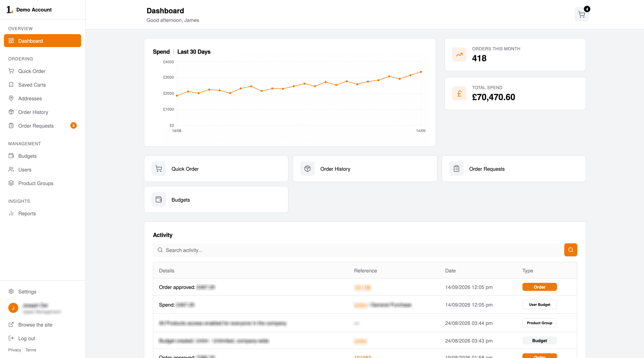Click the Addresses pin icon
Image resolution: width=644 pixels, height=358 pixels.
click(x=11, y=98)
